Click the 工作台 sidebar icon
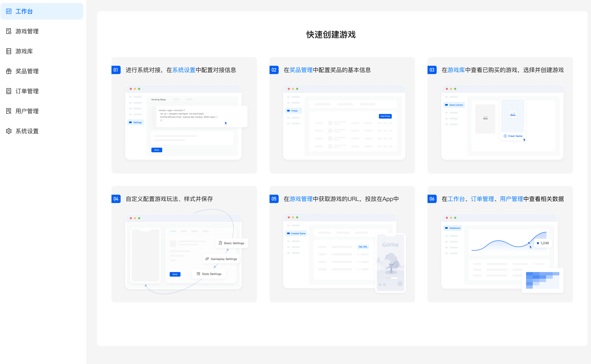The image size is (591, 364). click(x=9, y=11)
